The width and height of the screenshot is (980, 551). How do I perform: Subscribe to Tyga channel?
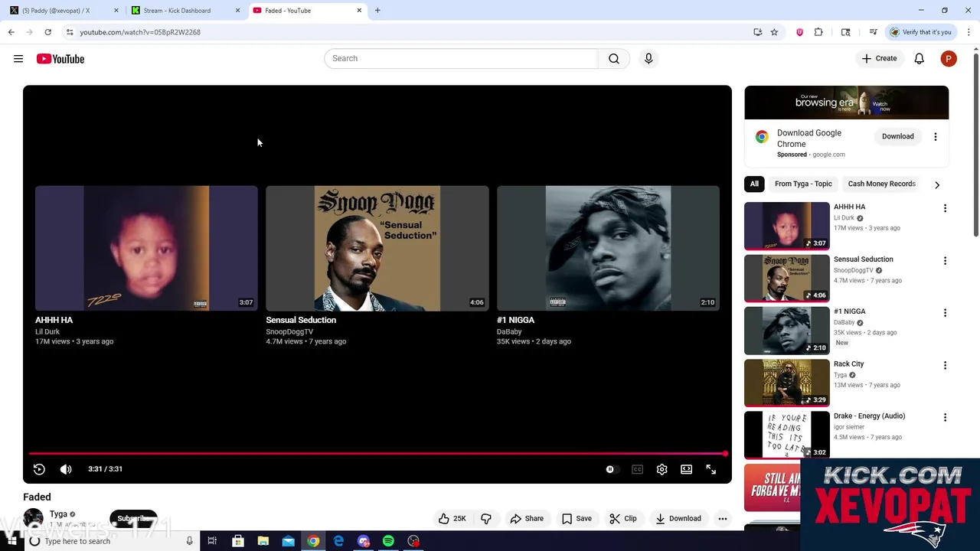(133, 519)
